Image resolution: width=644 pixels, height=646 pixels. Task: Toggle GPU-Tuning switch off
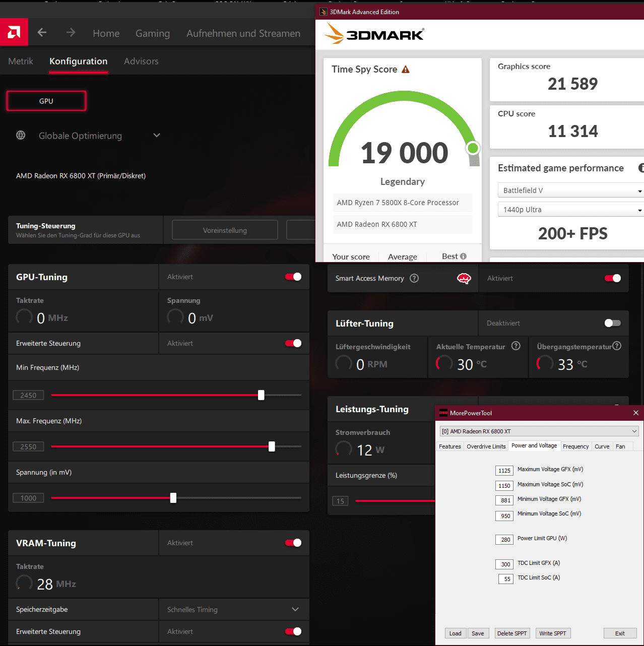(x=293, y=277)
